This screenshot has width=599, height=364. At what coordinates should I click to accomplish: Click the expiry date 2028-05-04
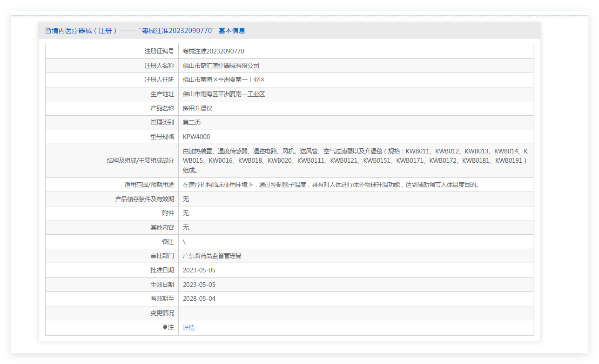pos(199,298)
